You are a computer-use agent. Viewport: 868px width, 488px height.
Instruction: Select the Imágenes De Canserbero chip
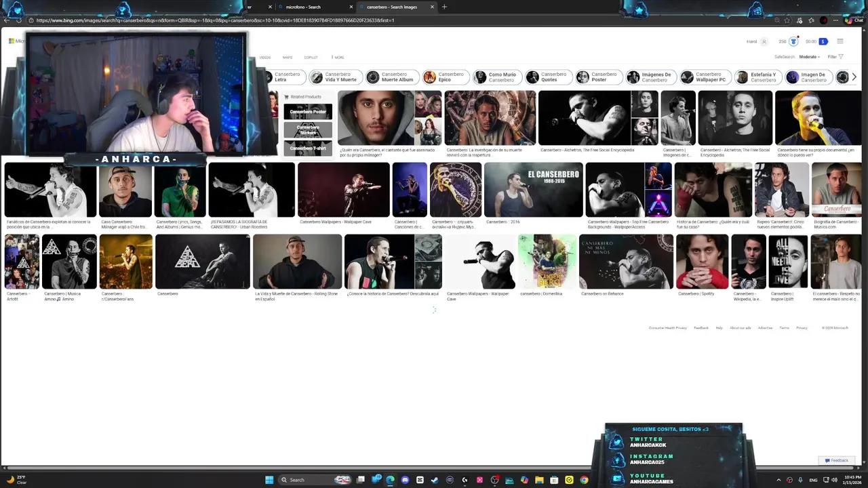(x=650, y=77)
